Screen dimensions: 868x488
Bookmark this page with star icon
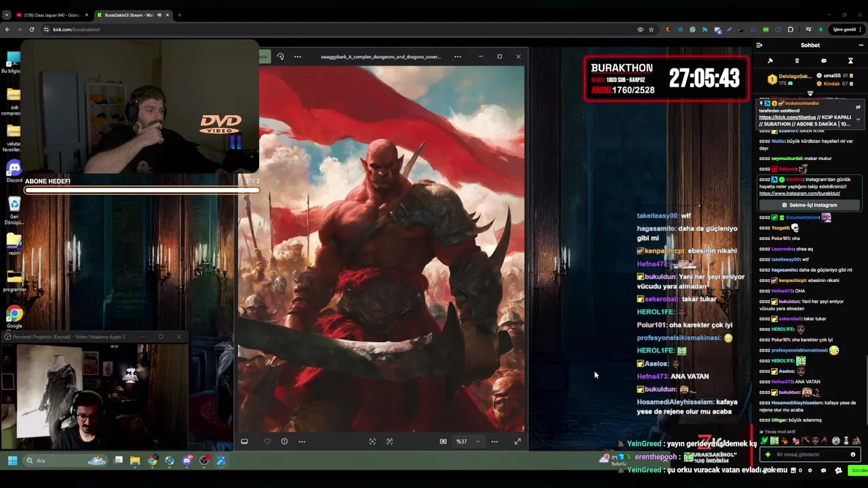tap(651, 29)
